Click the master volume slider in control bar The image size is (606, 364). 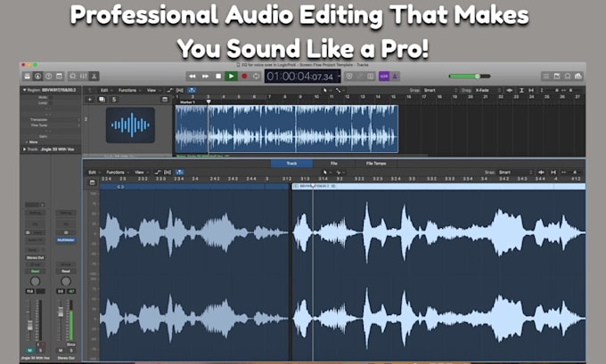pos(469,76)
